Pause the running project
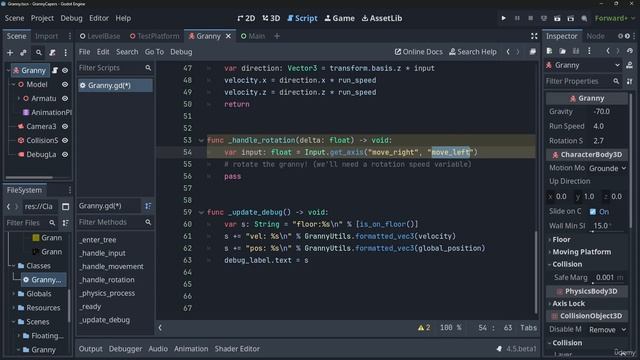The height and width of the screenshot is (360, 640). click(517, 18)
